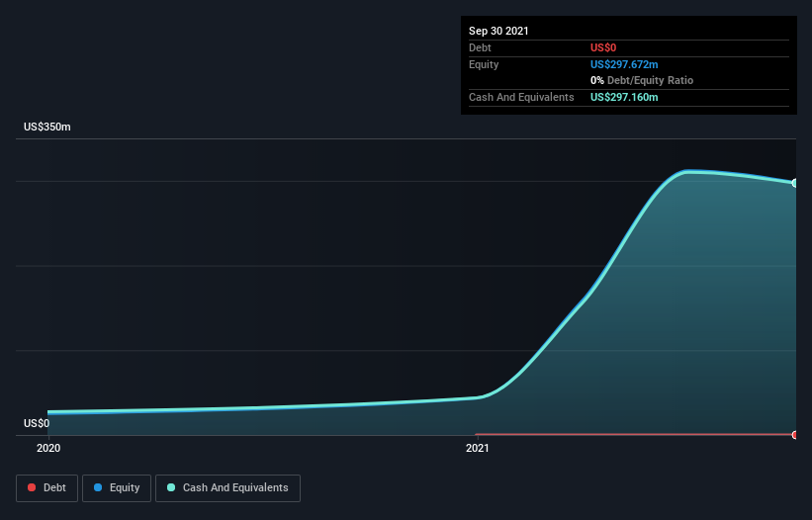Select the red Debt data point at chart end
This screenshot has width=812, height=520.
pyautogui.click(x=795, y=435)
